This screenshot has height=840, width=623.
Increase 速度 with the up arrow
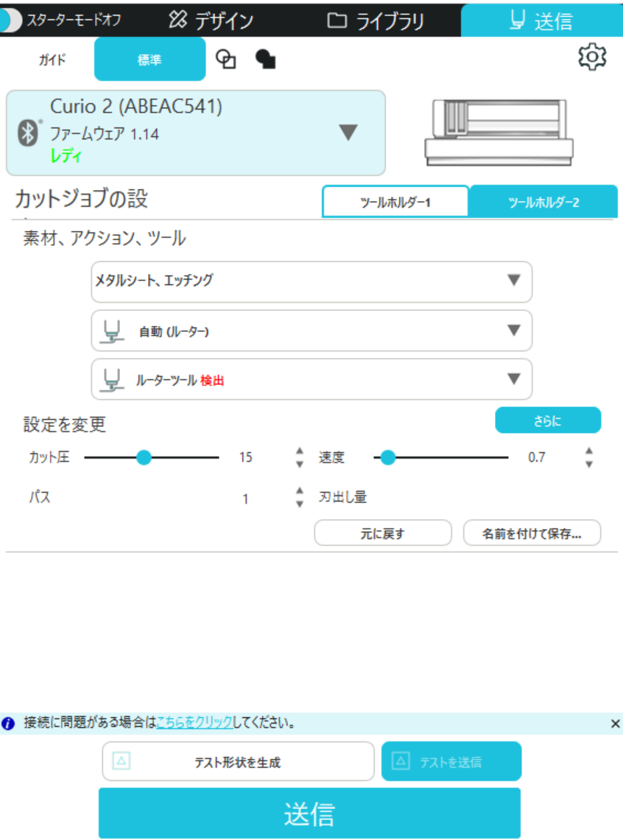tap(588, 451)
